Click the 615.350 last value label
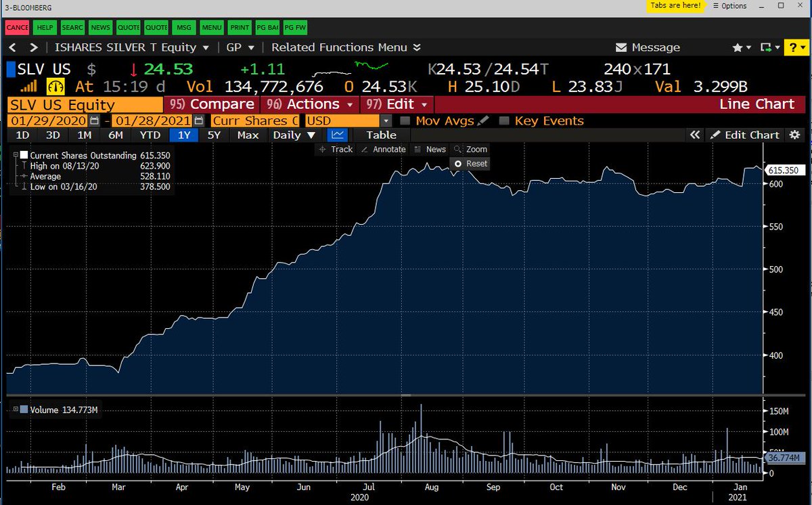The height and width of the screenshot is (505, 812). pos(784,171)
